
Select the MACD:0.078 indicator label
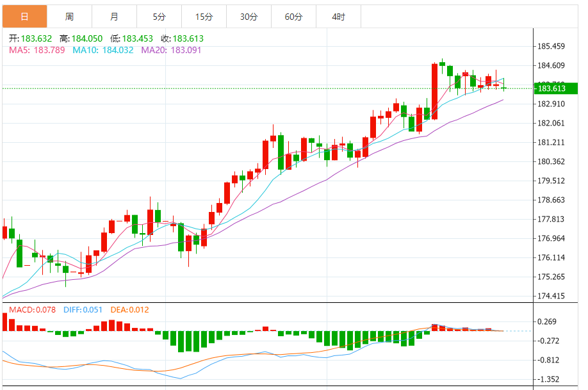[32, 310]
